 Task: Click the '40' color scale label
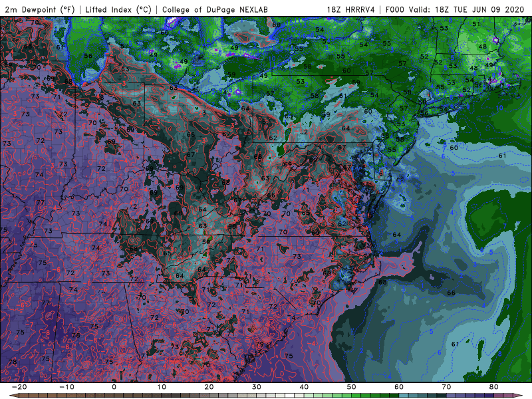(x=304, y=387)
